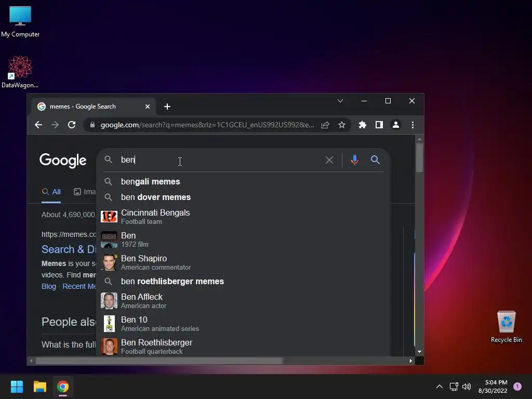Viewport: 532px width, 399px height.
Task: Start voice search with microphone icon
Action: pos(354,160)
